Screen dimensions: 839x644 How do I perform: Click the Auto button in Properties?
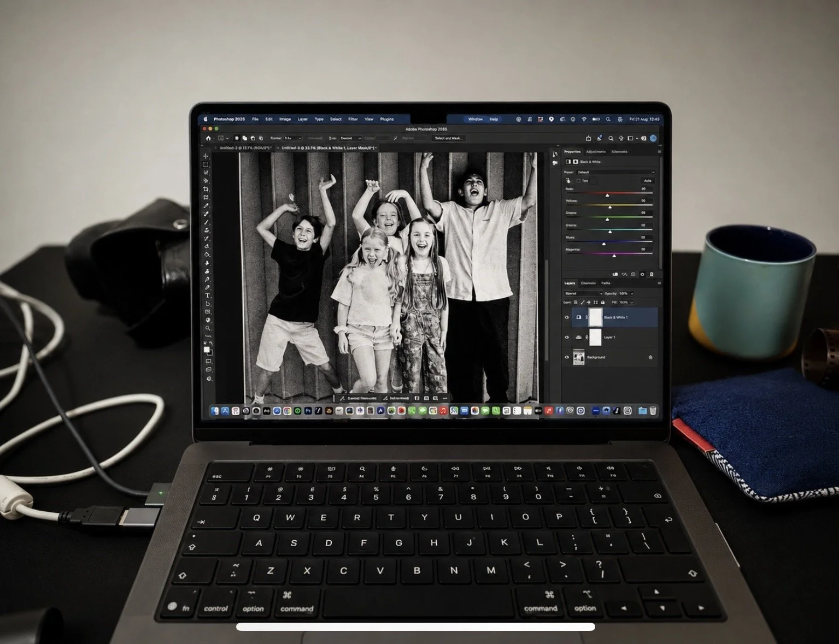click(648, 180)
